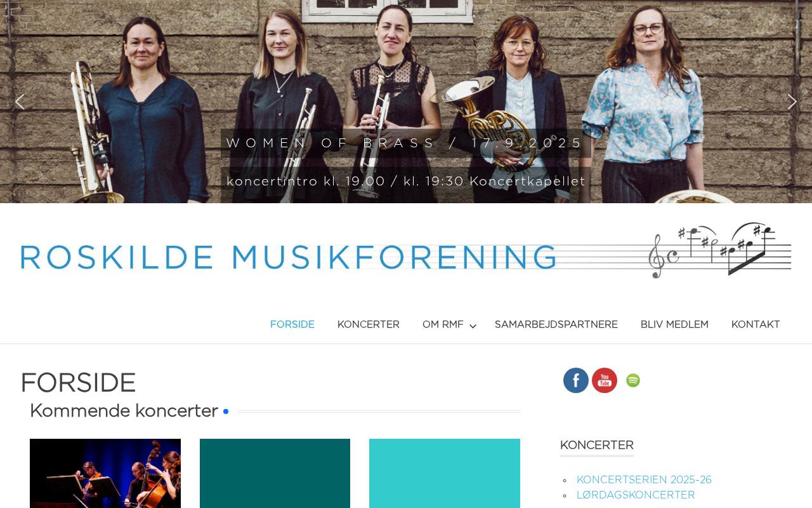Screen dimensions: 812x508
Task: Open the Women of Brass slide caption
Action: (405, 143)
